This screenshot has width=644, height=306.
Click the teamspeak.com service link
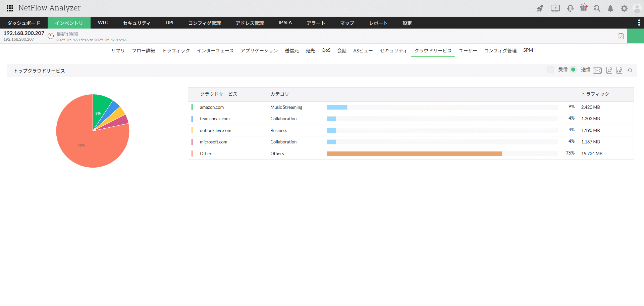(x=215, y=119)
